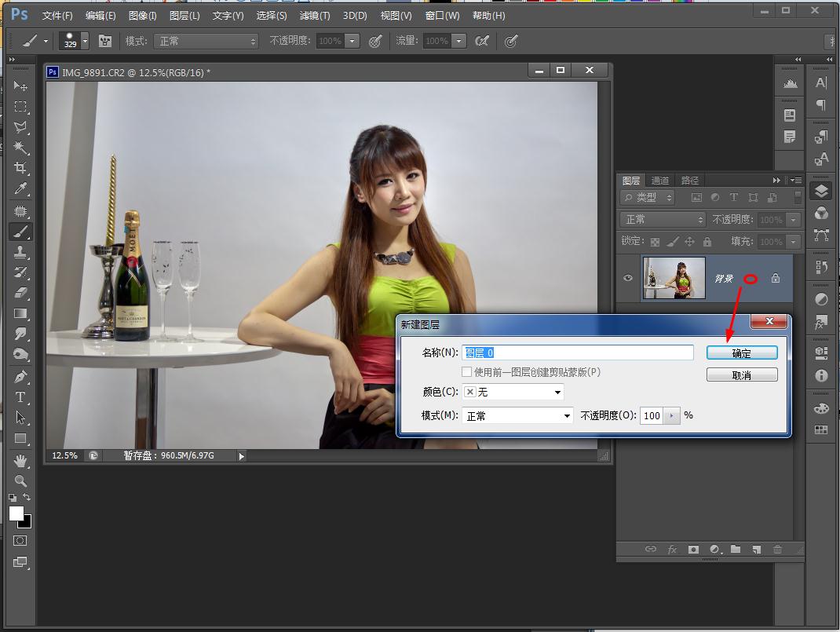Click the delete layer trash icon
Screen dimensions: 840x632
[777, 550]
